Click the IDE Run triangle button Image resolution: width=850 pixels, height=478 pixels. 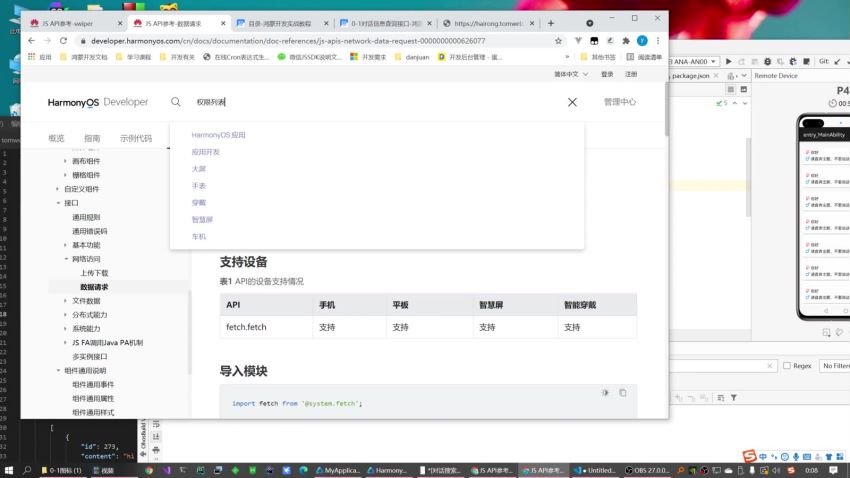pos(729,62)
